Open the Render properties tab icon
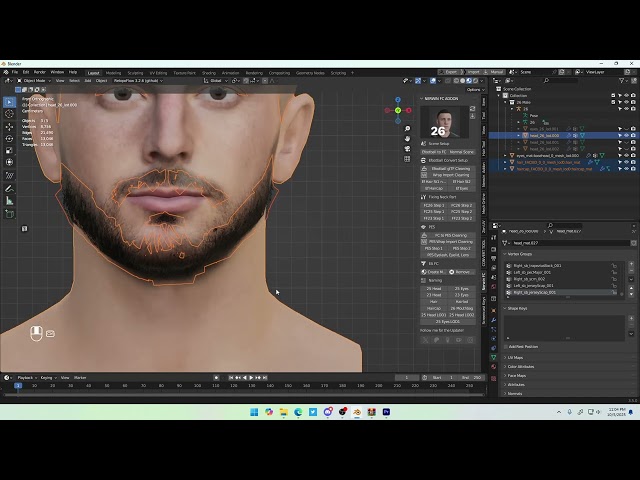 coord(494,249)
